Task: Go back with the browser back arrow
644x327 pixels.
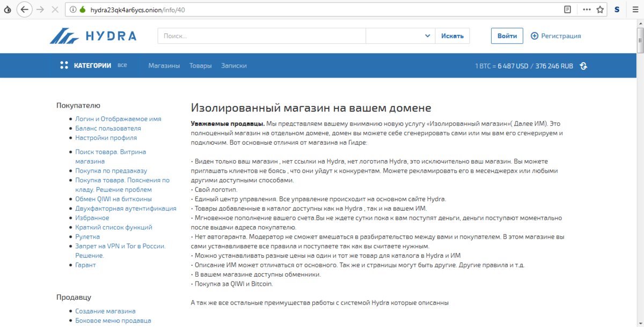Action: click(24, 10)
